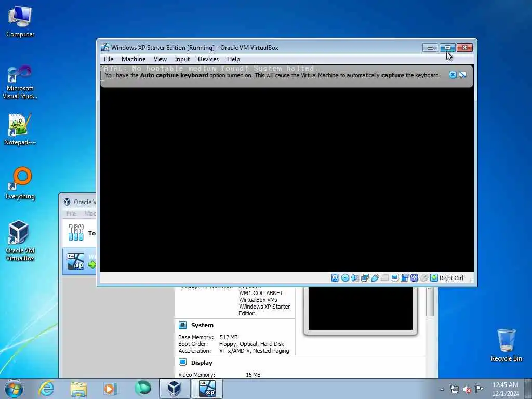Open Windows Explorer from the taskbar
This screenshot has width=532, height=399.
click(78, 389)
